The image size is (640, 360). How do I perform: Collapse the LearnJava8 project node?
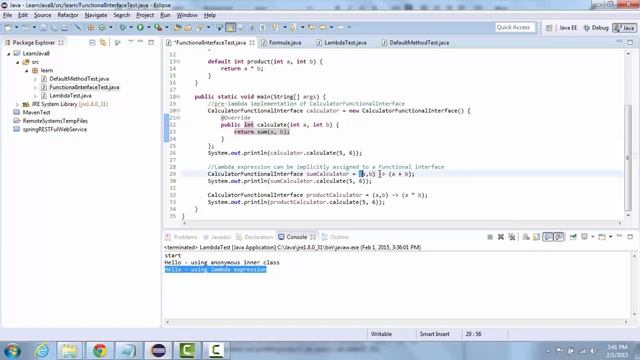click(9, 53)
